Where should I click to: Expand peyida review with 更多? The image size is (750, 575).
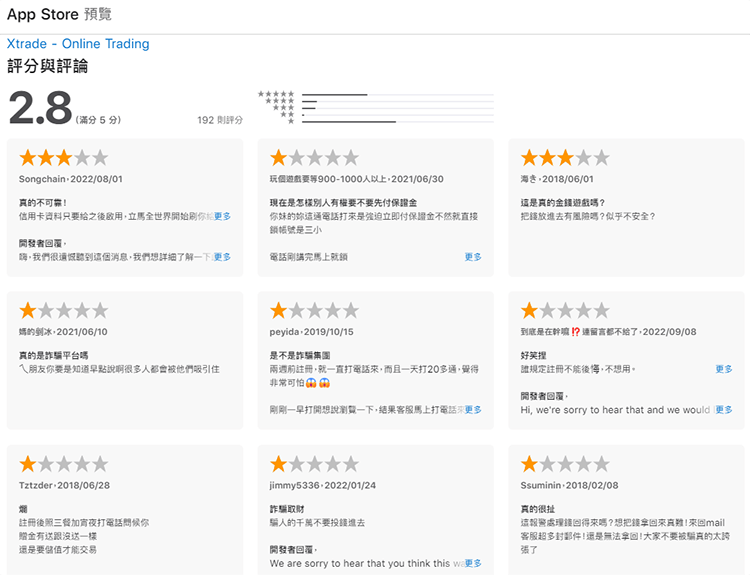click(473, 409)
